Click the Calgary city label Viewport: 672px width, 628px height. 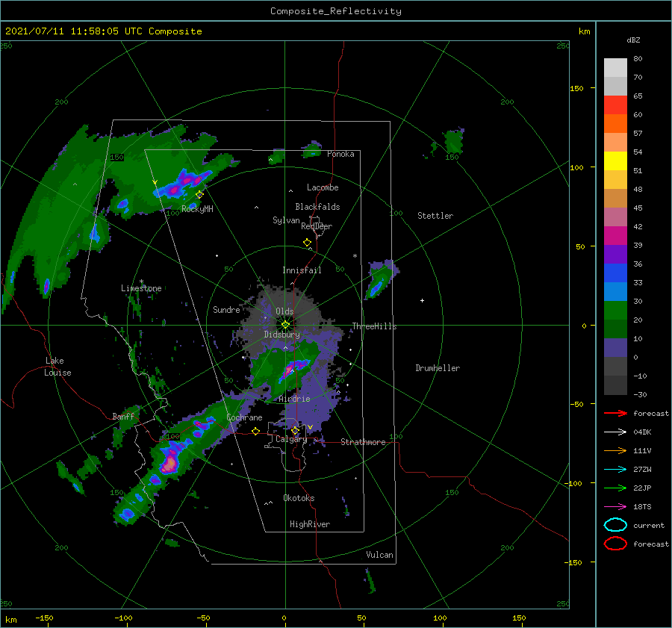(291, 439)
